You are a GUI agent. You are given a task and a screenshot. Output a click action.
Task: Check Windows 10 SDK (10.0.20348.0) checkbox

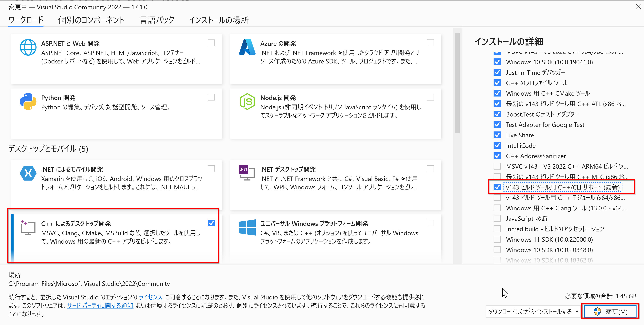(x=497, y=250)
